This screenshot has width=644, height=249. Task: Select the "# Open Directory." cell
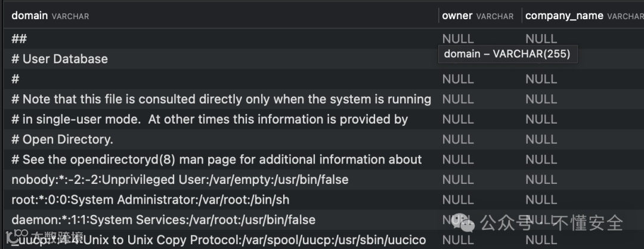click(x=62, y=140)
